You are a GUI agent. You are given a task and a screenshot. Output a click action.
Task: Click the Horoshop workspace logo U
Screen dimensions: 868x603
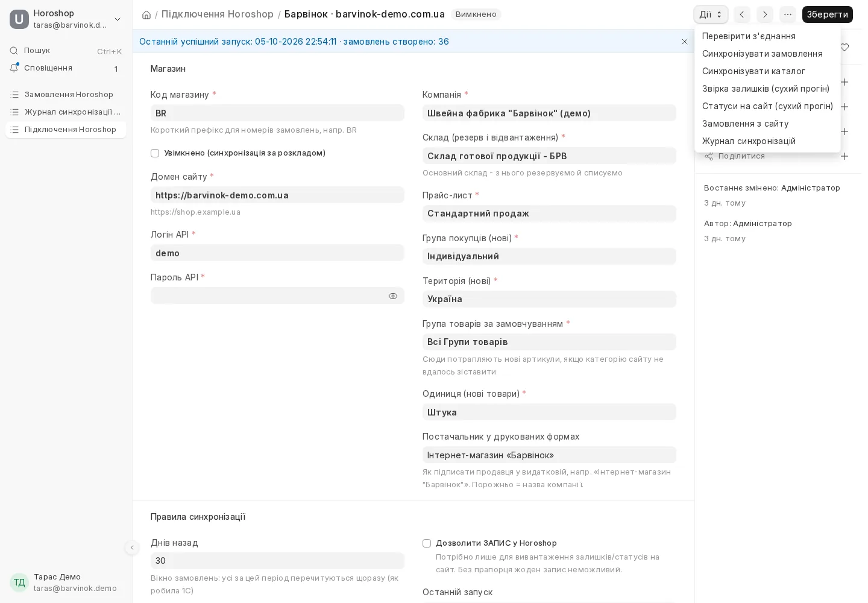click(x=19, y=19)
